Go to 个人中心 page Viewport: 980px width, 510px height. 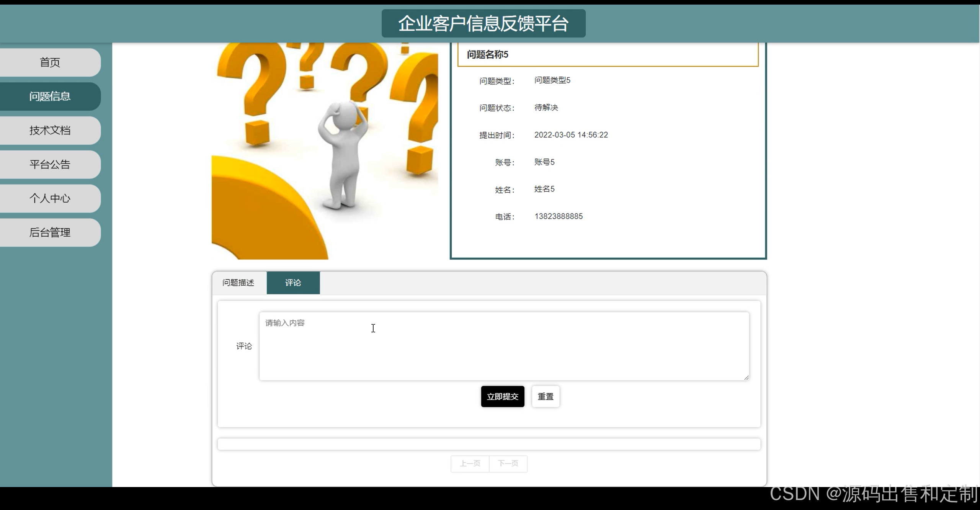coord(50,198)
